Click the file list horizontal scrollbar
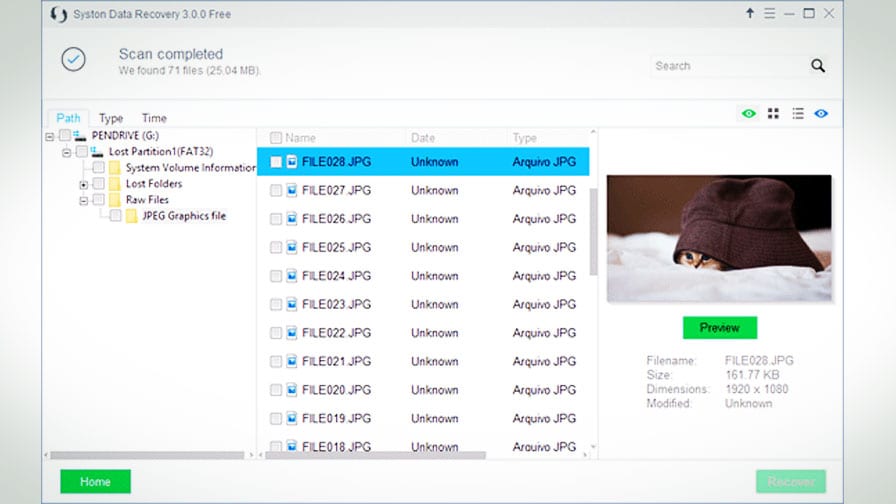 pyautogui.click(x=375, y=455)
